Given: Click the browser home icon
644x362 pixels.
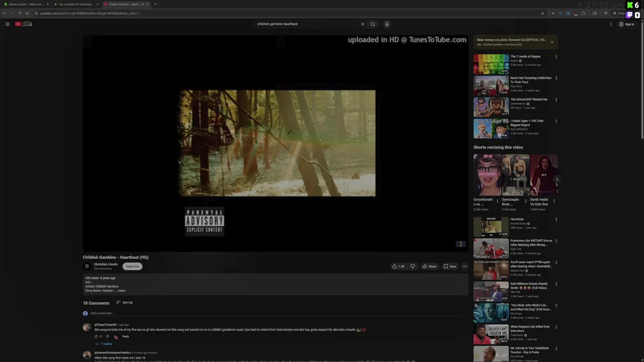Looking at the screenshot, I should click(x=27, y=13).
